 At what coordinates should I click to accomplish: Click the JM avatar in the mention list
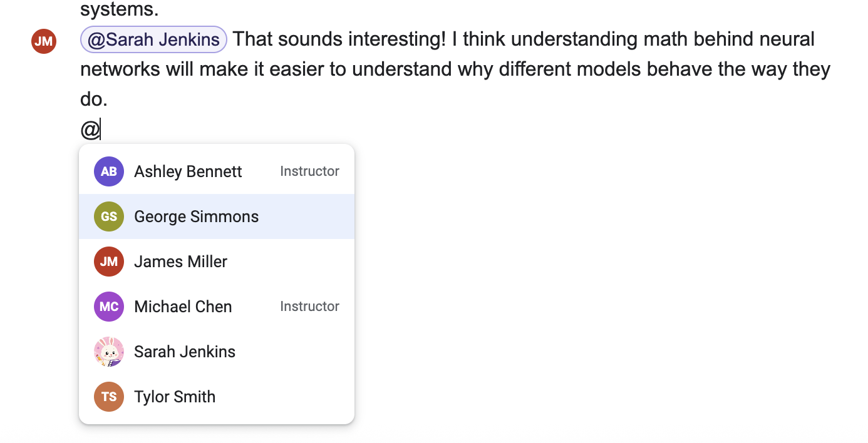(109, 262)
